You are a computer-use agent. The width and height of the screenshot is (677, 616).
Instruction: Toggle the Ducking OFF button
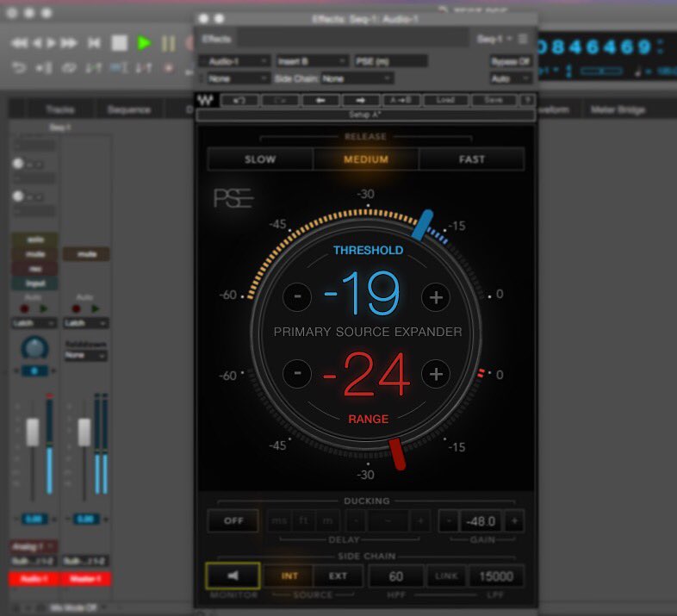tap(233, 520)
